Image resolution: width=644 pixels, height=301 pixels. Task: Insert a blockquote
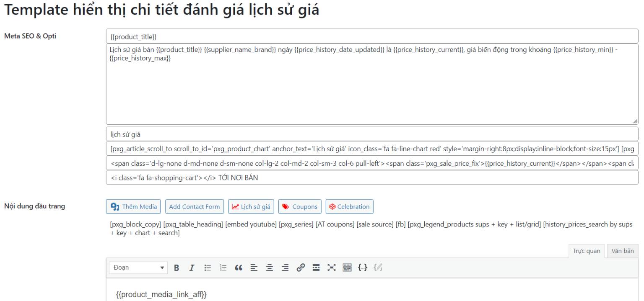(x=238, y=268)
